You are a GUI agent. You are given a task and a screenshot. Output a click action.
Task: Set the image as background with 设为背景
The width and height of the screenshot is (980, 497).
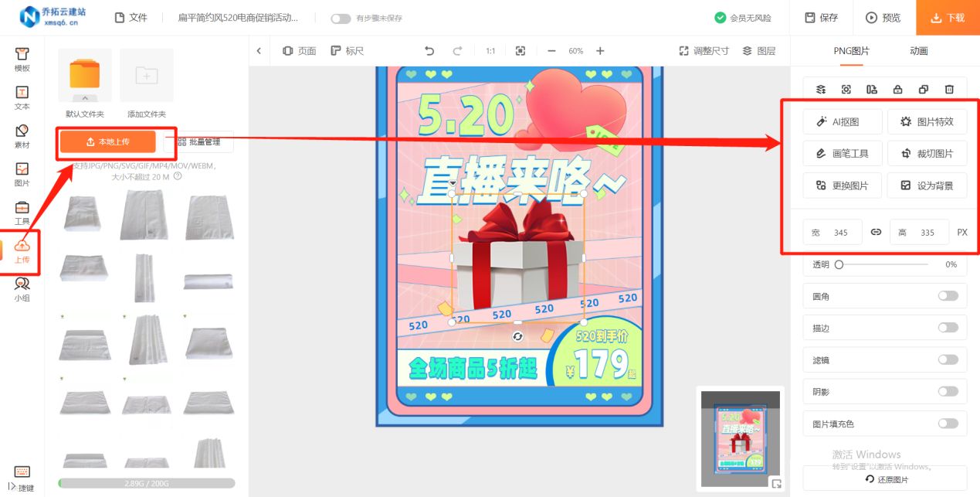927,185
